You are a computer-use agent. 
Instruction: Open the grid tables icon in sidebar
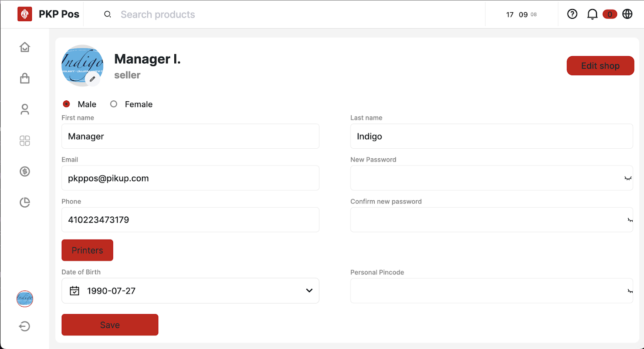tap(25, 141)
